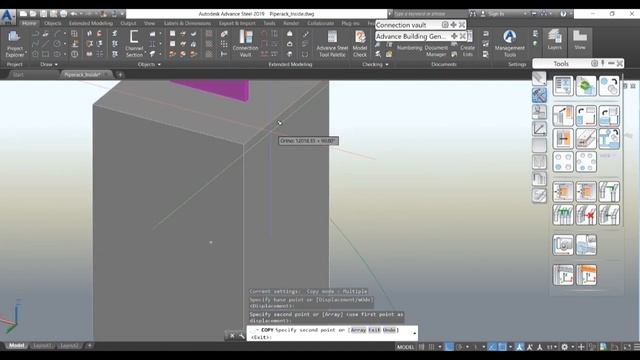The width and height of the screenshot is (640, 360).
Task: Expand the Objects panel dropdown
Action: coord(149,64)
